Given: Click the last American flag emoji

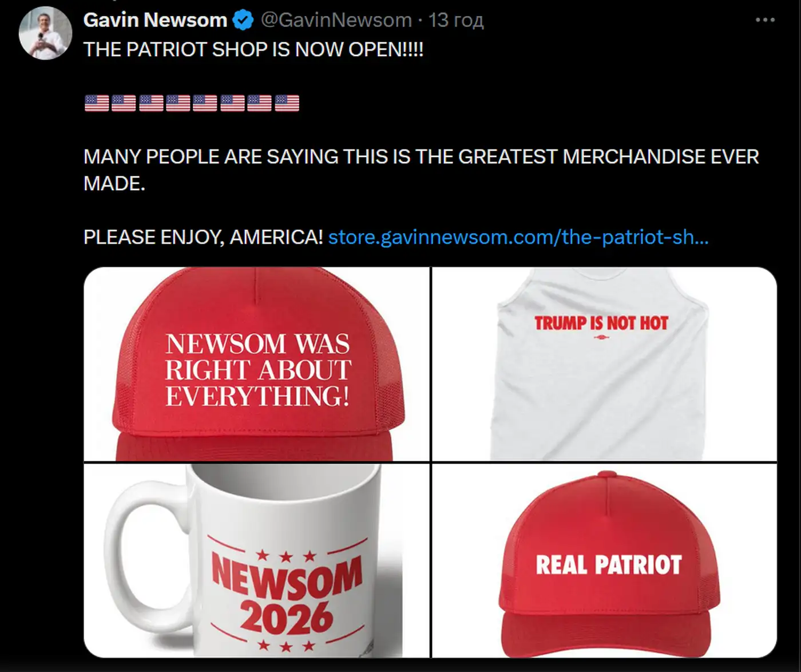Looking at the screenshot, I should [287, 103].
